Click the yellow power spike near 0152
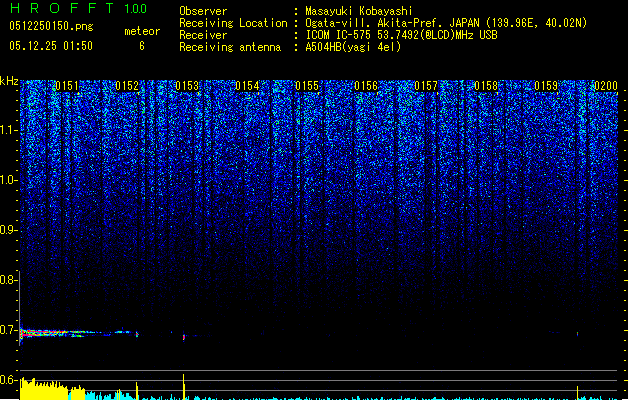 coord(137,390)
